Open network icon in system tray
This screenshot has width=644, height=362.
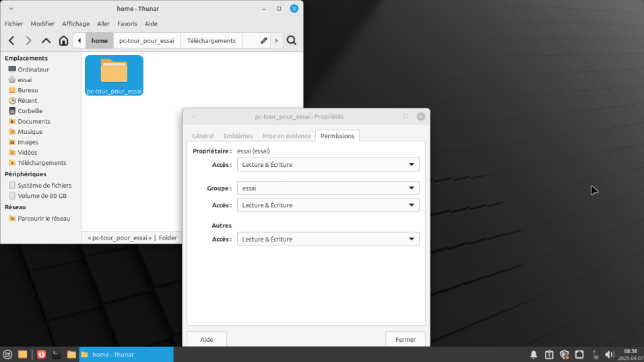595,355
